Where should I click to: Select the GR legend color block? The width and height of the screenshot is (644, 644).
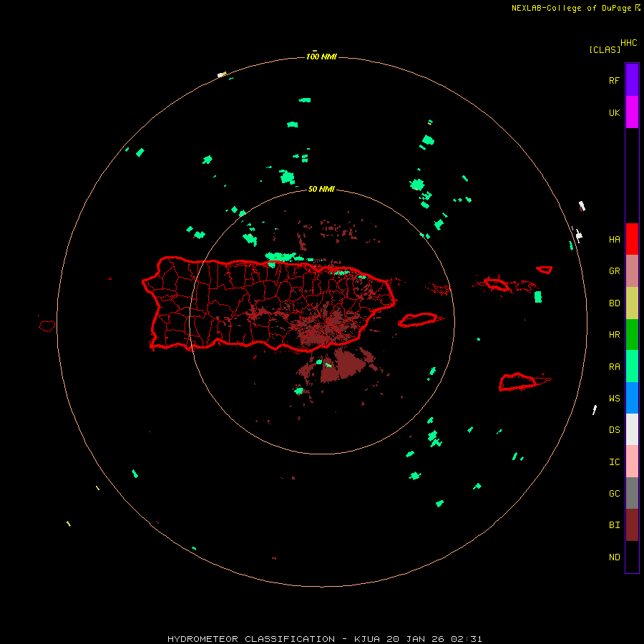632,271
